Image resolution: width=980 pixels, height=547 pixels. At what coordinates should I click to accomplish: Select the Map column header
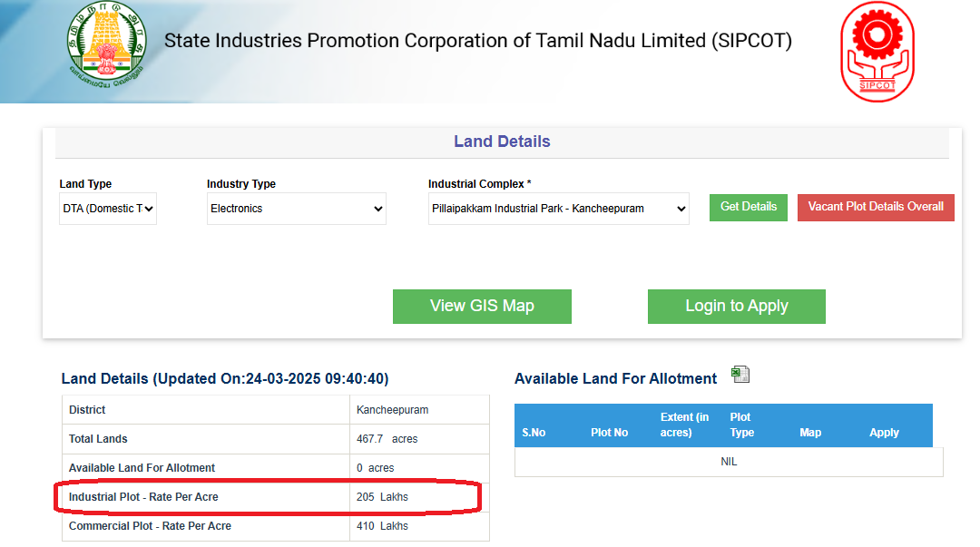click(x=810, y=433)
